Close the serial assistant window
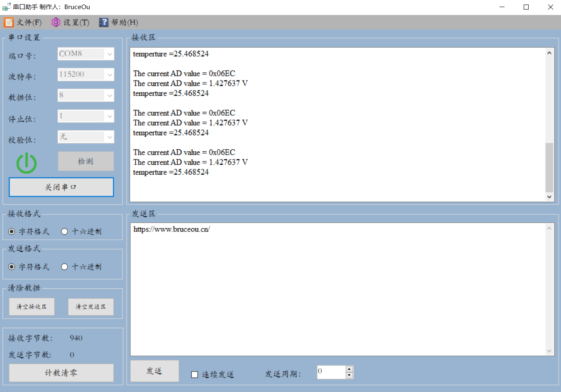 click(x=550, y=7)
